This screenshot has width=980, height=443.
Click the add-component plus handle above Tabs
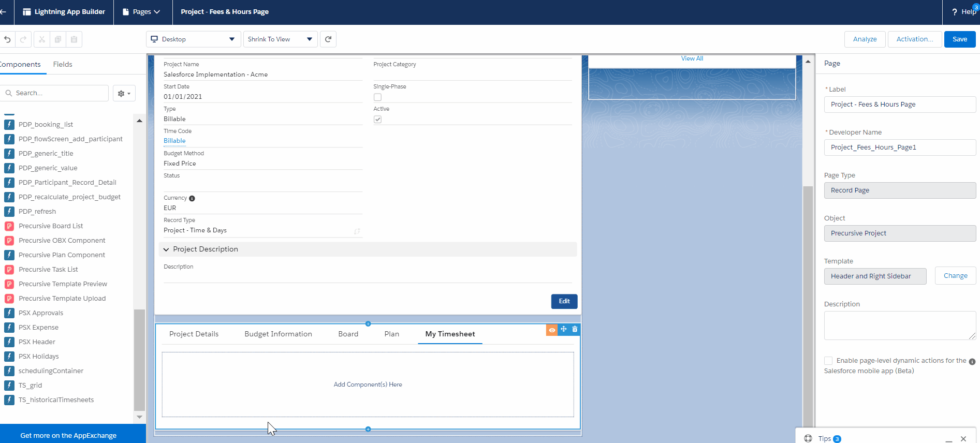[368, 324]
